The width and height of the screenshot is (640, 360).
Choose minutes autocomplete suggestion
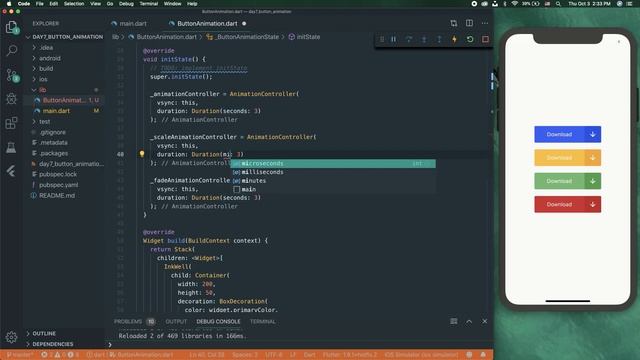[333, 180]
